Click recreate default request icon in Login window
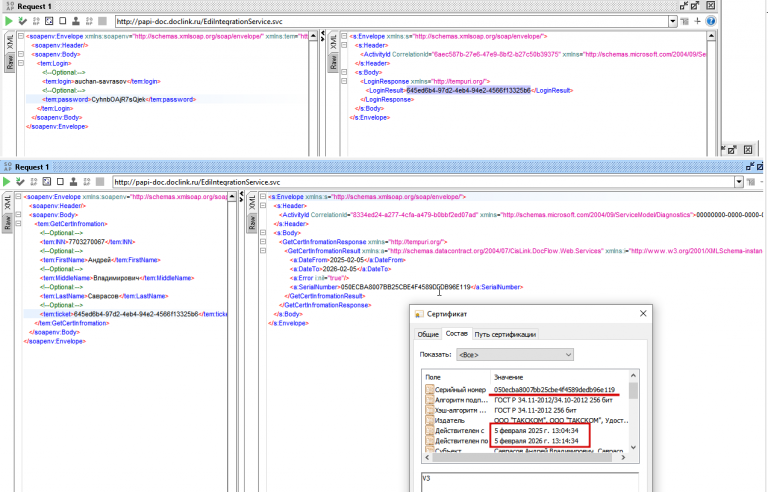Viewport: 768px width, 492px height. point(49,21)
